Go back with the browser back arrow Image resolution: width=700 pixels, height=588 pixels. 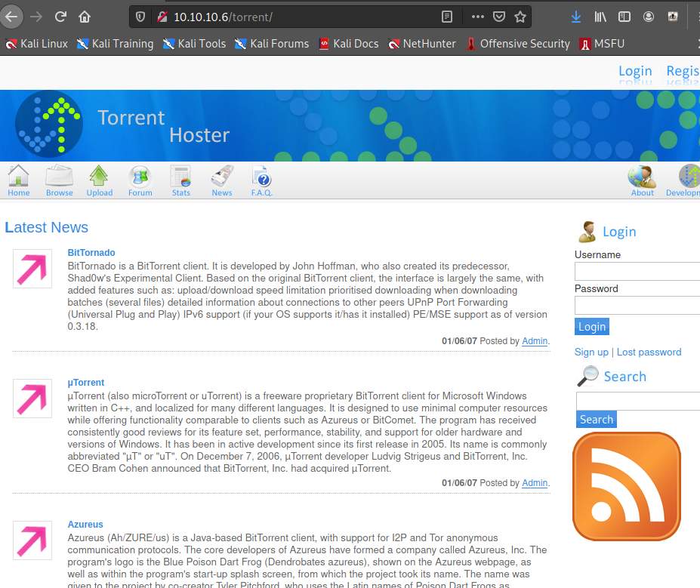pos(11,17)
